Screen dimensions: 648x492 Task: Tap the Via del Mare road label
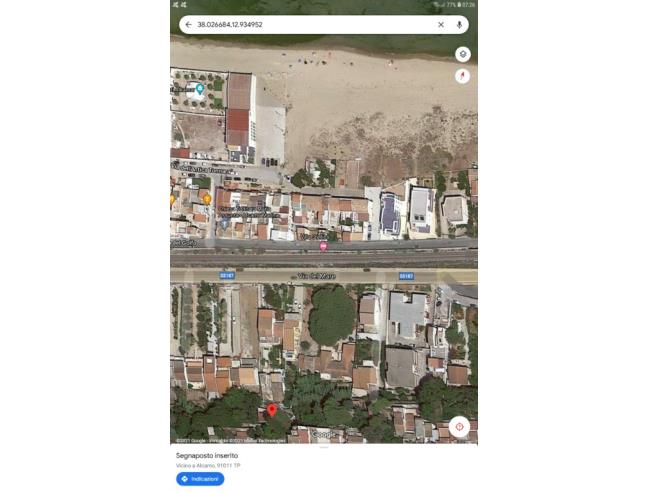click(x=316, y=276)
